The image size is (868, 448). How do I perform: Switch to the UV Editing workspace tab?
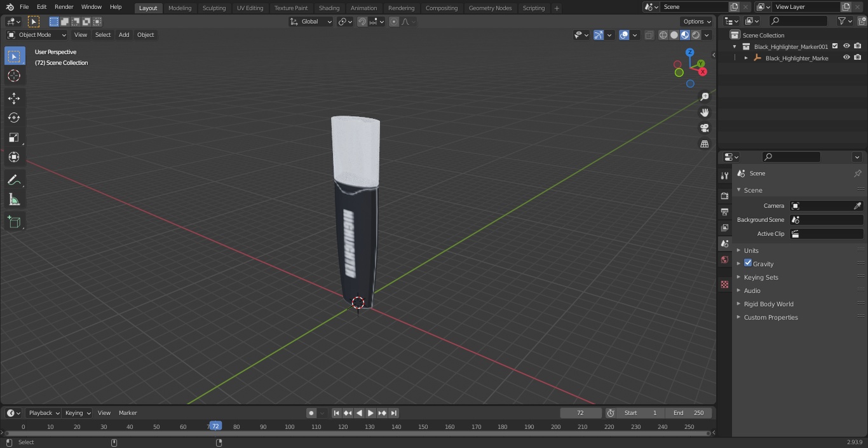(x=250, y=8)
